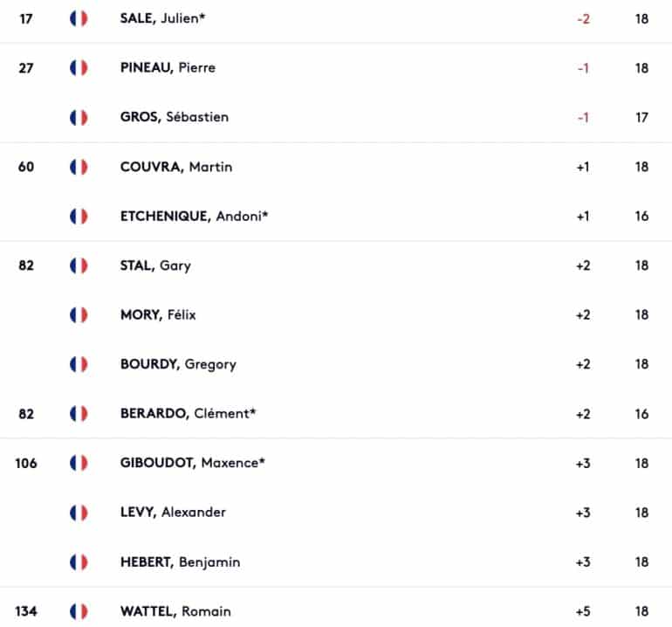Click the flag icon for WATTEL, Romain
Image resolution: width=672 pixels, height=627 pixels.
79,611
